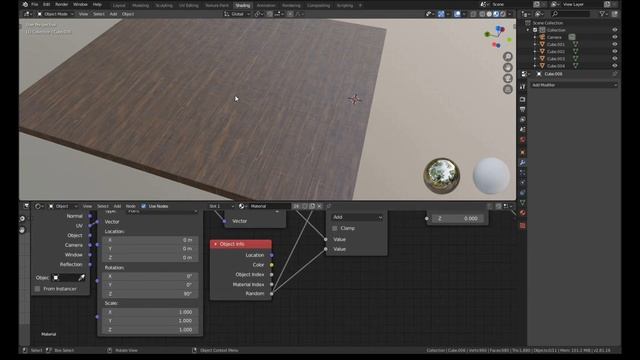Open viewport object visibility and selectability options
This screenshot has height=360, width=640.
[x=429, y=14]
